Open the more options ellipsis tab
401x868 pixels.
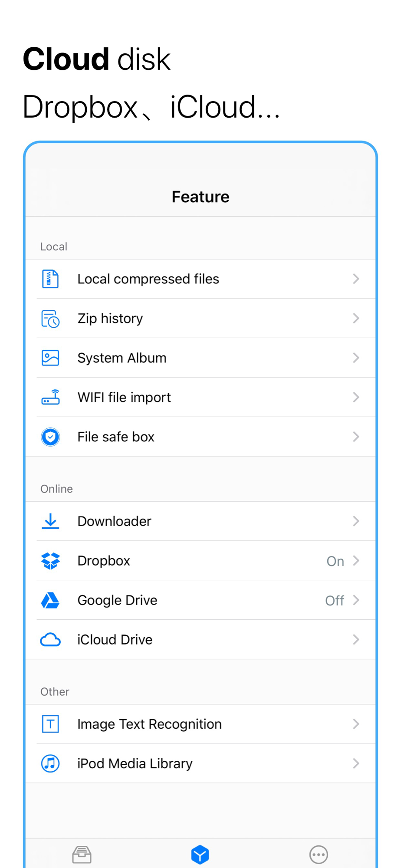pyautogui.click(x=319, y=855)
